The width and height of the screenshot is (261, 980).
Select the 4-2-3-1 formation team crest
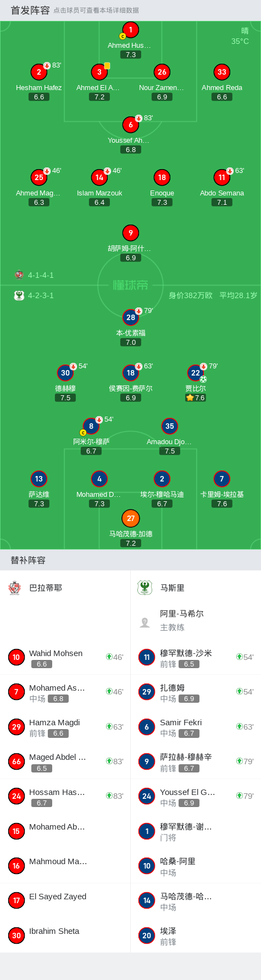point(19,295)
